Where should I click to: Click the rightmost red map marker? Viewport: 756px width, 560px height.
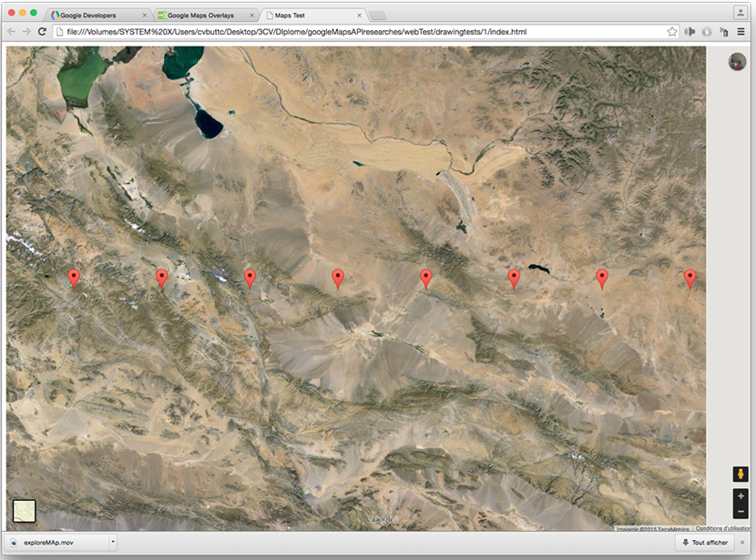pos(690,278)
